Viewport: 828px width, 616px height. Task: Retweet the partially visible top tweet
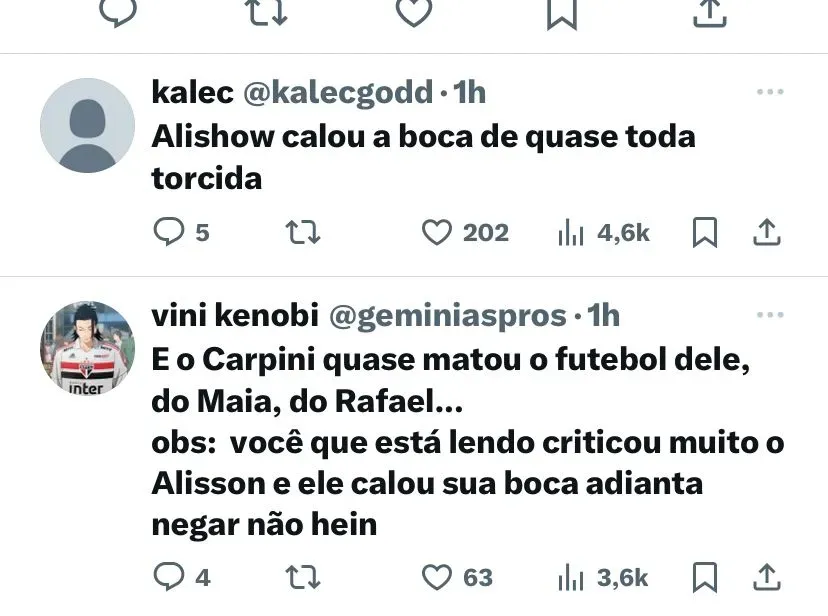tap(268, 12)
